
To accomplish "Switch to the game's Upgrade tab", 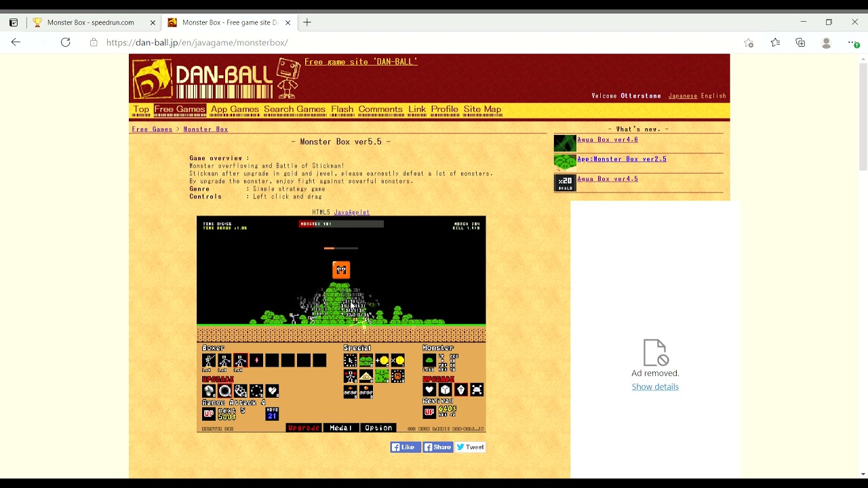I will pyautogui.click(x=304, y=428).
